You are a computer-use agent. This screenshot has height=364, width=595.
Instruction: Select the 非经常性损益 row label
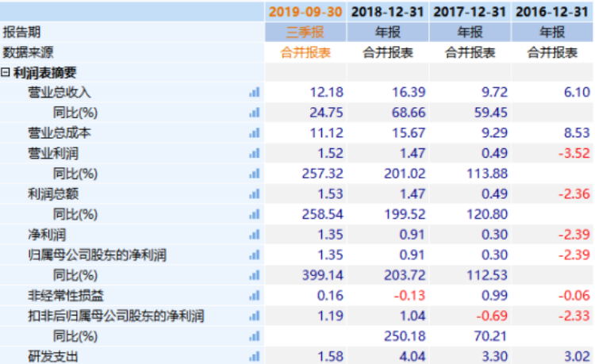pyautogui.click(x=66, y=295)
